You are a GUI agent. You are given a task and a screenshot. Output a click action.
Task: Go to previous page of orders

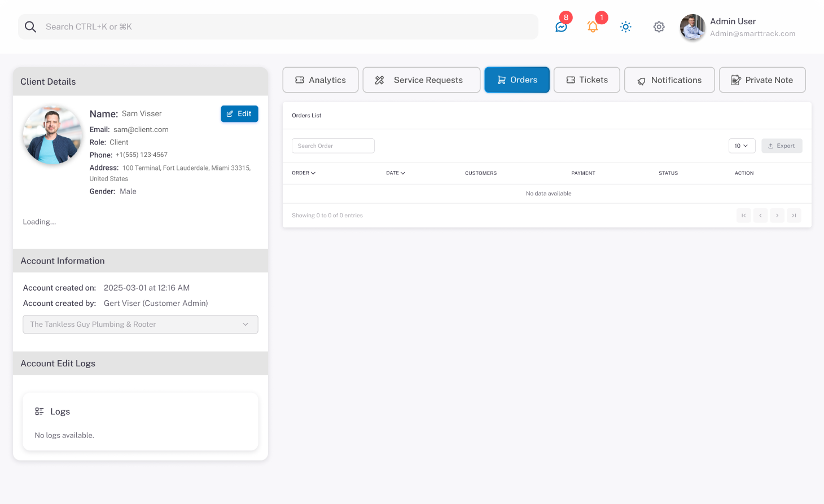click(x=760, y=216)
